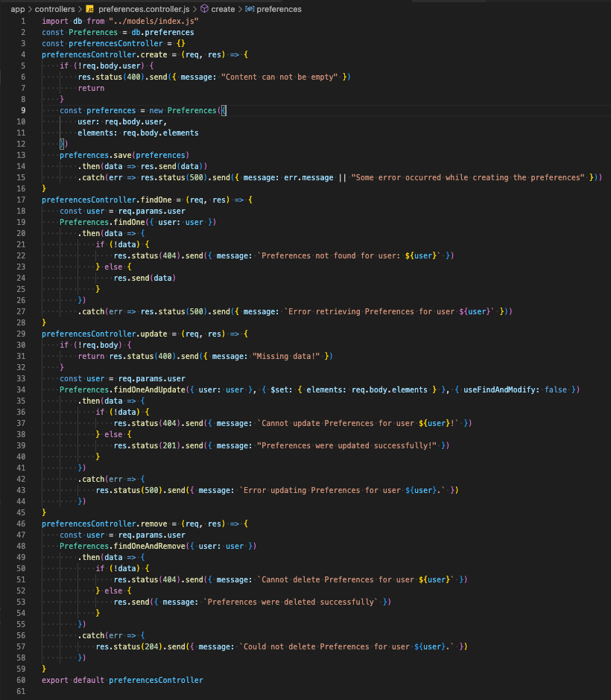This screenshot has width=611, height=700.
Task: Click the highlighted line number 9
Action: coord(22,109)
